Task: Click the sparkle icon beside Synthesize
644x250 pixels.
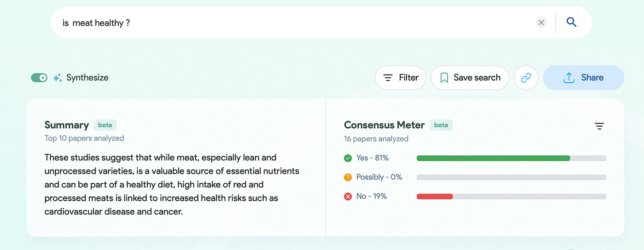Action: (57, 78)
